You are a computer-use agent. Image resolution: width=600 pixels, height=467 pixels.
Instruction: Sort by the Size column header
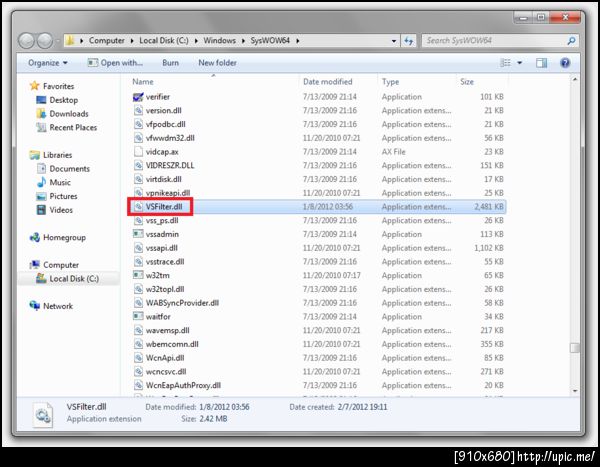tap(467, 82)
